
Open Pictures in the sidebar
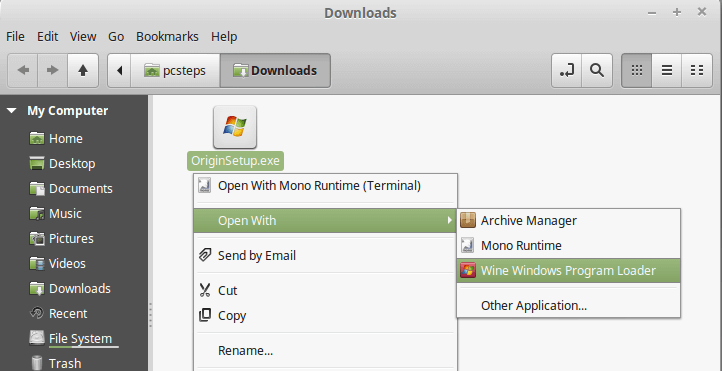point(61,238)
